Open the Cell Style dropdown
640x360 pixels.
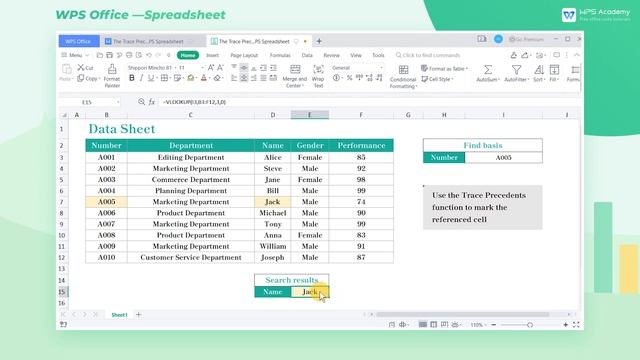[x=437, y=79]
